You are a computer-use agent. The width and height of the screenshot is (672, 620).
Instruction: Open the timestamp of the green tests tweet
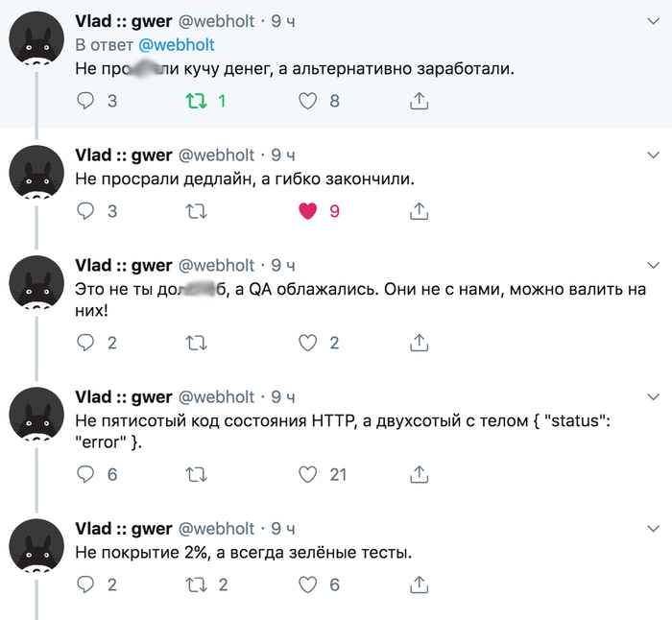(283, 529)
